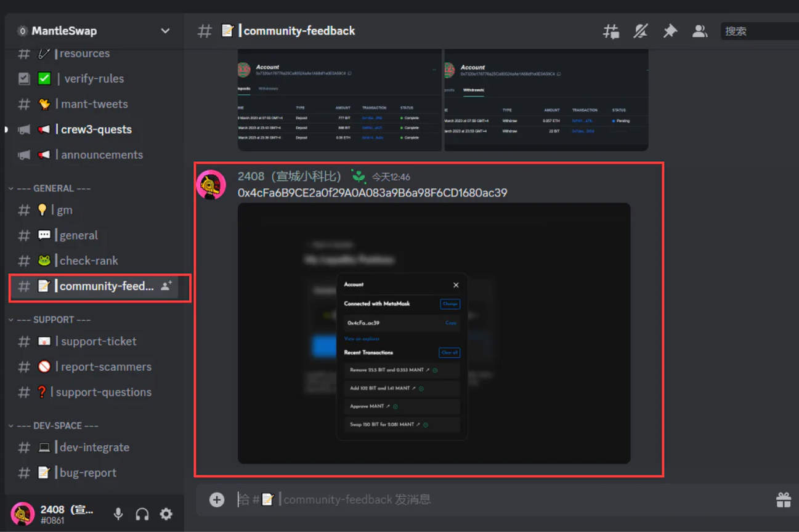
Task: Open the dev-integrate channel
Action: (94, 447)
